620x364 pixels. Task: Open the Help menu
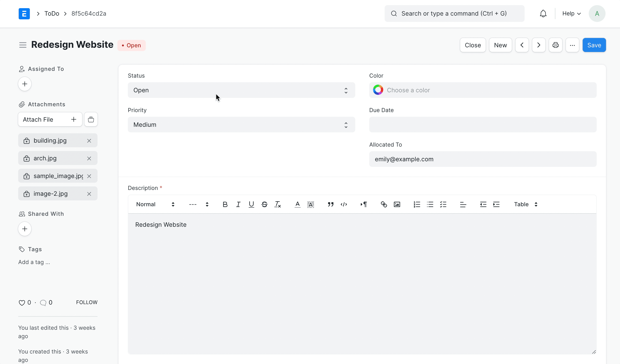point(571,14)
